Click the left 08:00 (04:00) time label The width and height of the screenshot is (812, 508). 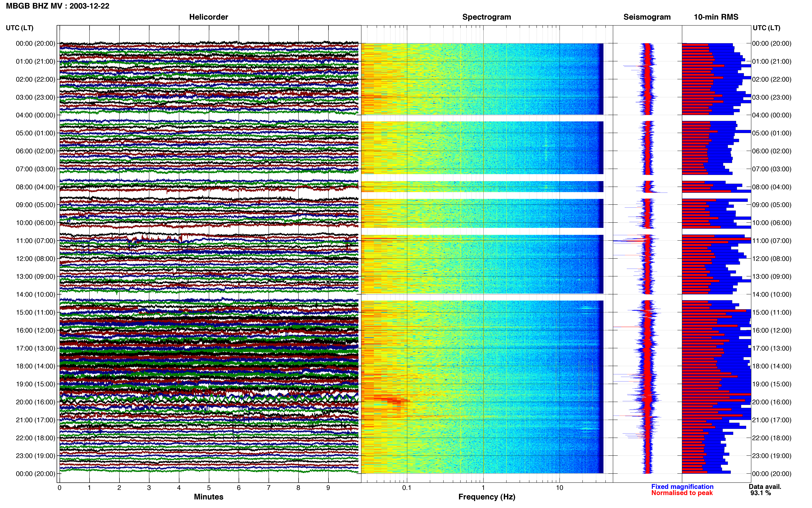[36, 187]
